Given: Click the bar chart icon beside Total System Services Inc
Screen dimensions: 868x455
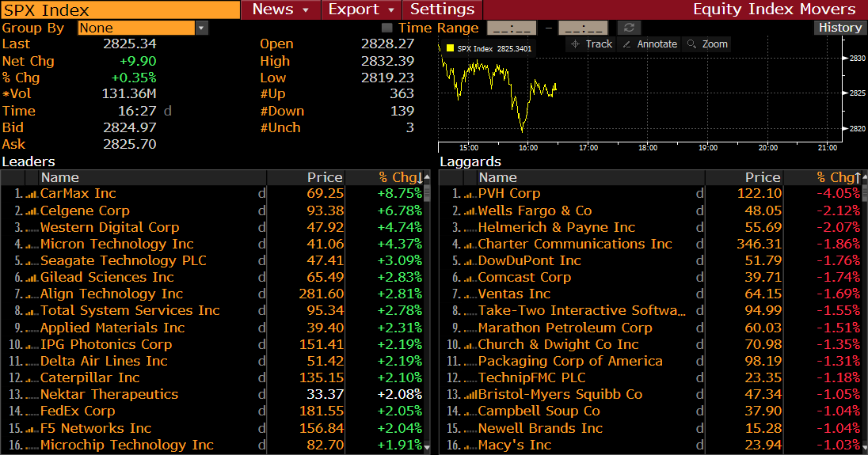Looking at the screenshot, I should (x=32, y=311).
